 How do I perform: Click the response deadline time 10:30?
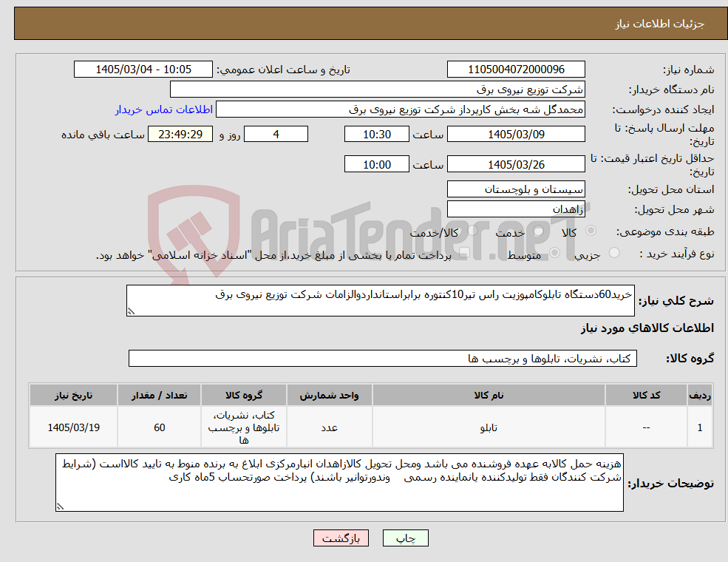376,135
